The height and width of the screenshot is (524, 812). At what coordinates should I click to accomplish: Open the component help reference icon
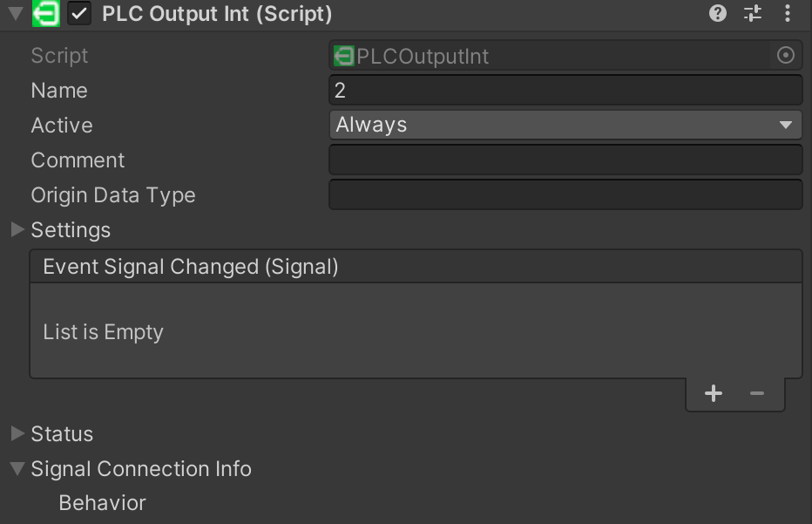[718, 13]
